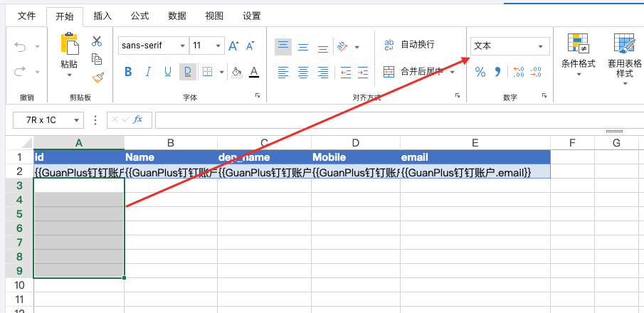The width and height of the screenshot is (644, 313).
Task: Expand the redo history dropdown arrow
Action: pos(38,73)
